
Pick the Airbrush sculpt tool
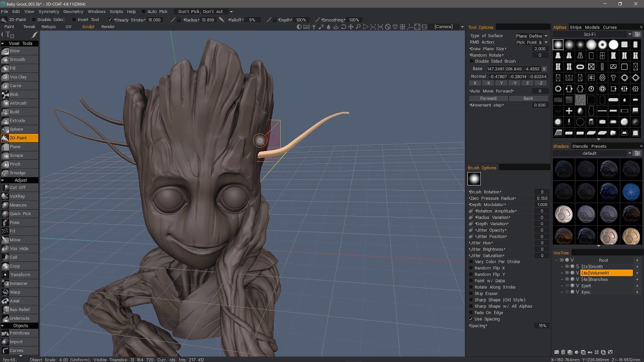tap(18, 103)
